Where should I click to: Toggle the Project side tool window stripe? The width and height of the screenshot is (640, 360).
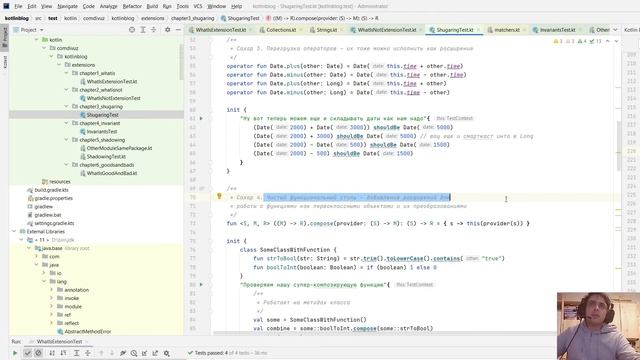pyautogui.click(x=5, y=38)
